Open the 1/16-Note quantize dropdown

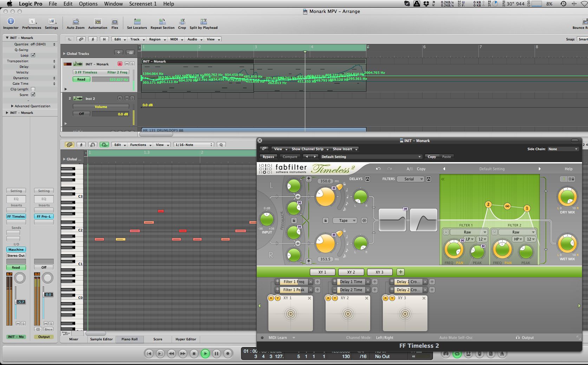point(194,145)
